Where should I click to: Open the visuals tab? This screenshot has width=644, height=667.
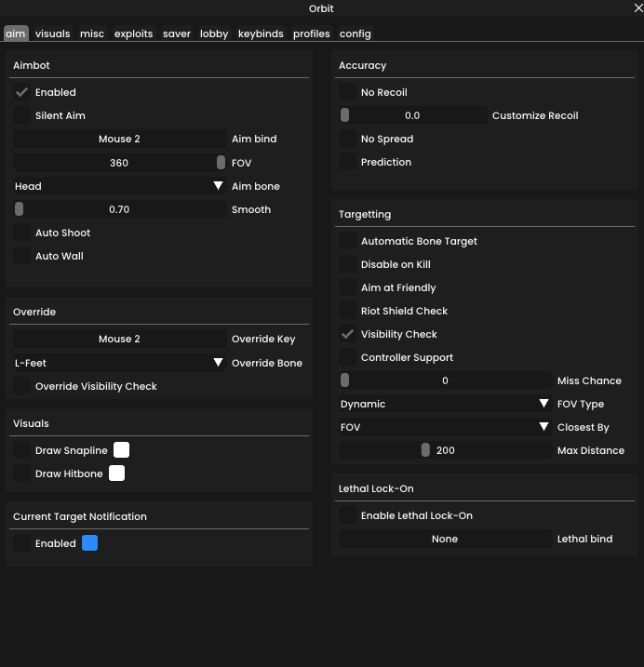(x=53, y=33)
